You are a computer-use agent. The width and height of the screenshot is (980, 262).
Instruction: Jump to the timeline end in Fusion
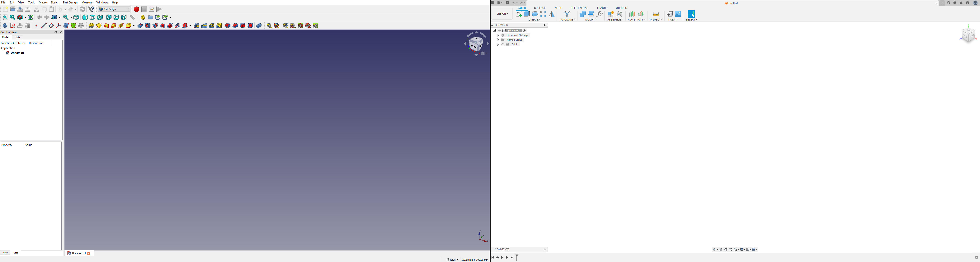[x=512, y=258]
